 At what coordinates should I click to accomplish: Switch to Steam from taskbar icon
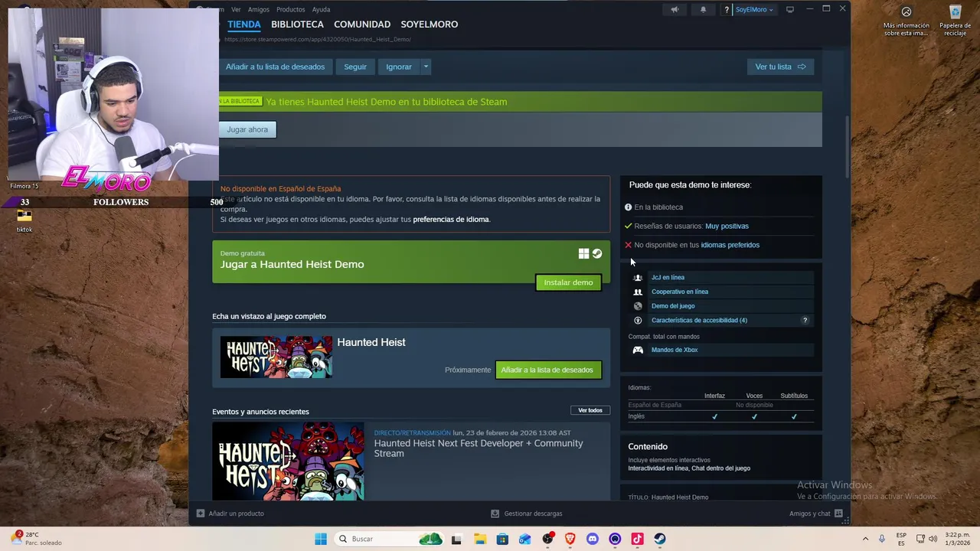[659, 539]
